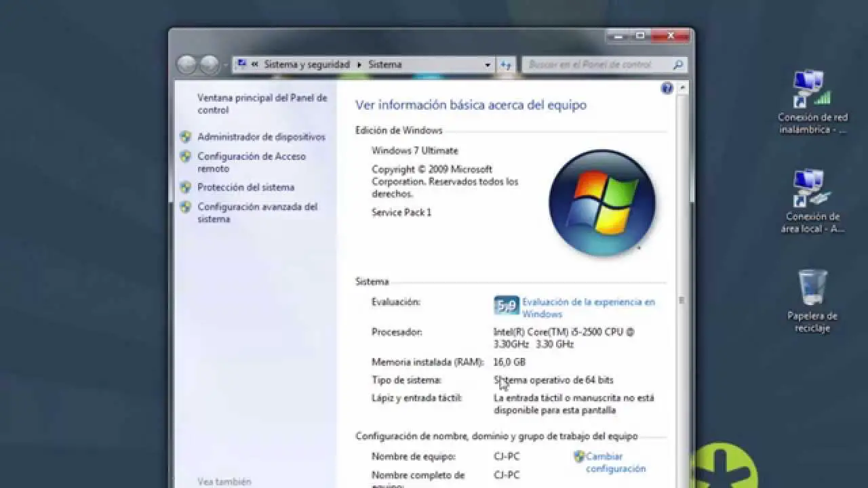Select the Conexión de red inalámbrica desktop icon
Viewport: 868px width, 488px height.
point(812,103)
